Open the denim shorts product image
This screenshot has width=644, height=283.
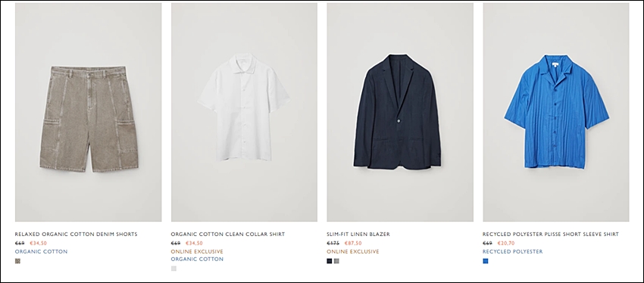tap(89, 112)
